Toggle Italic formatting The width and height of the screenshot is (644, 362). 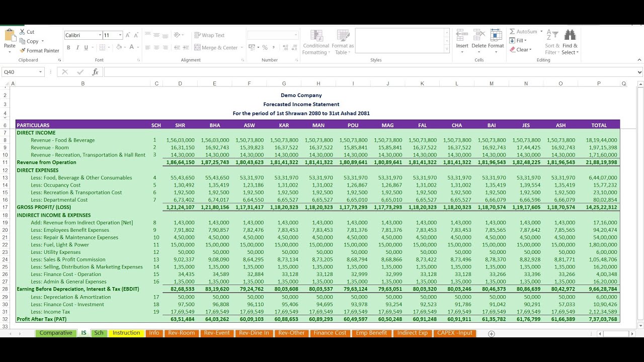click(x=77, y=48)
